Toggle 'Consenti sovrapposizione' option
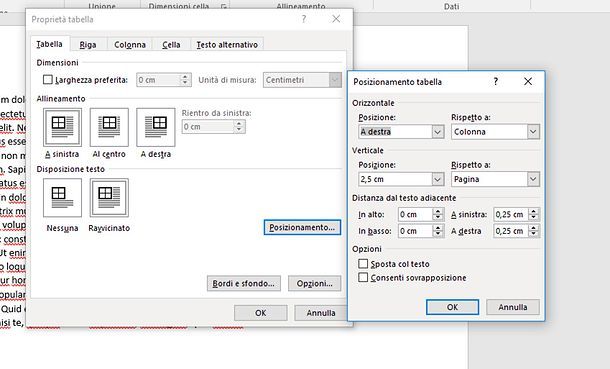610x369 pixels. tap(363, 278)
